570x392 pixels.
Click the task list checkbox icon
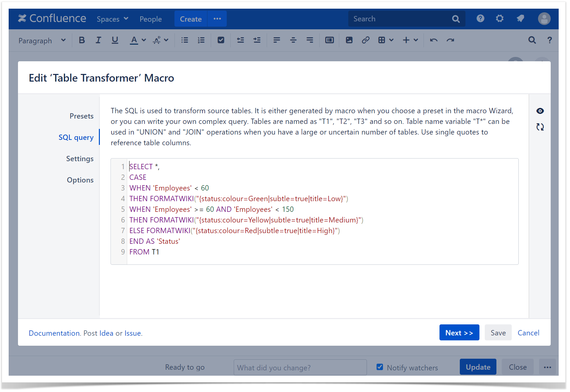[221, 40]
